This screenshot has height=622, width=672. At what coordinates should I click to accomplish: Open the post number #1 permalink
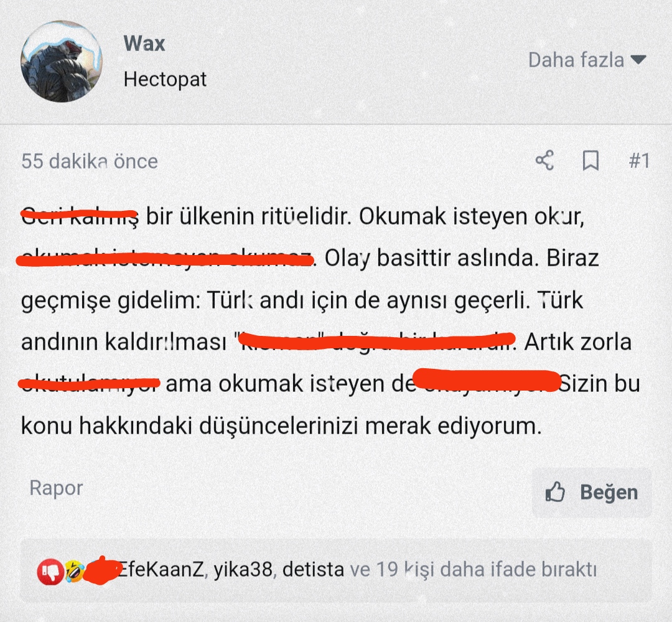pyautogui.click(x=639, y=161)
